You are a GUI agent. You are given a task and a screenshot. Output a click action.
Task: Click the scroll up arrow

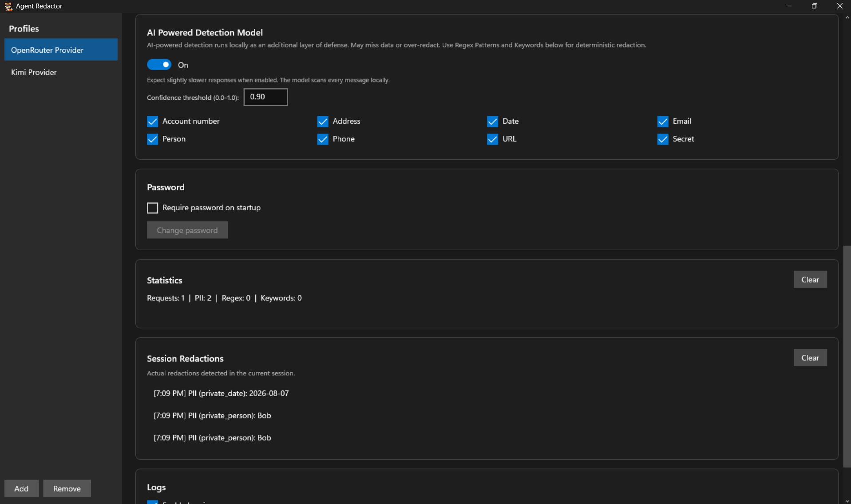click(847, 17)
